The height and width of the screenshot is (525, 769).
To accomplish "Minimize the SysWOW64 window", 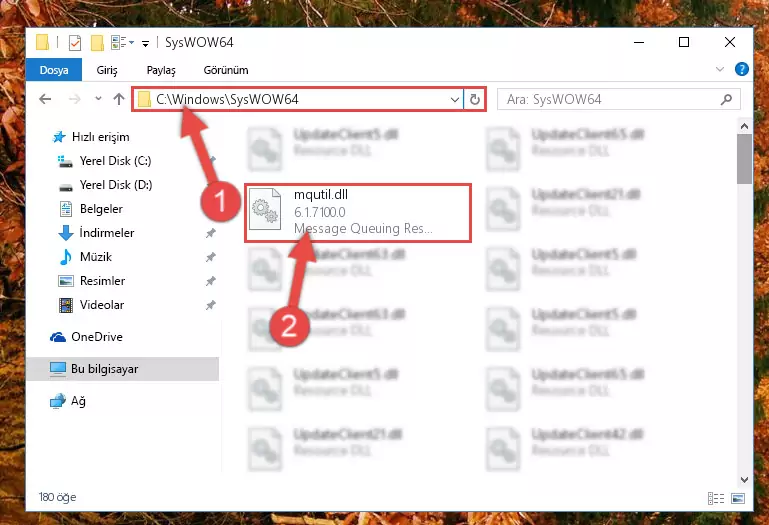I will point(639,42).
